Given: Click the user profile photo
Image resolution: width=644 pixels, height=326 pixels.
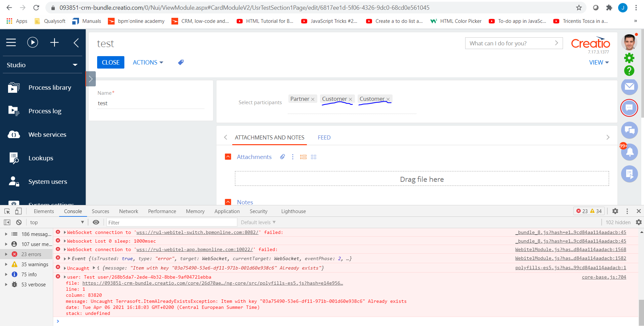Looking at the screenshot, I should pyautogui.click(x=629, y=42).
